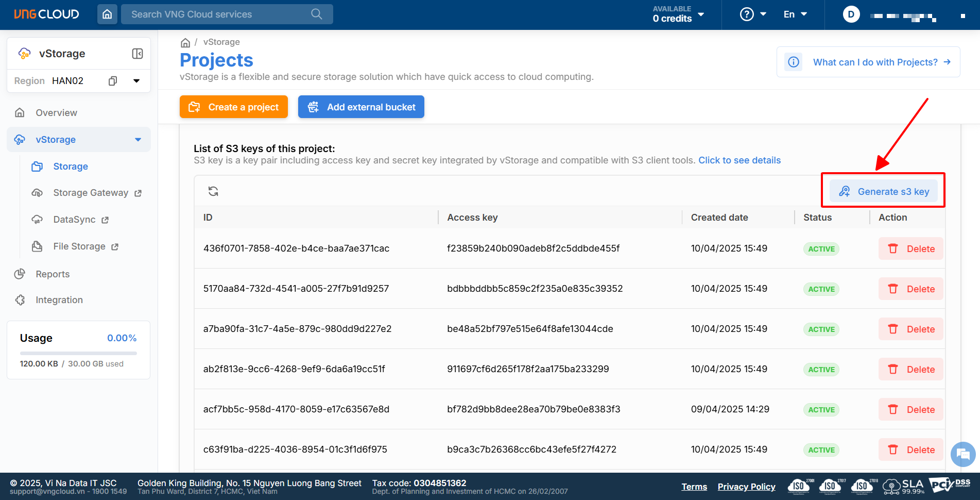
Task: Open the Region selector dropdown arrow
Action: pos(136,81)
